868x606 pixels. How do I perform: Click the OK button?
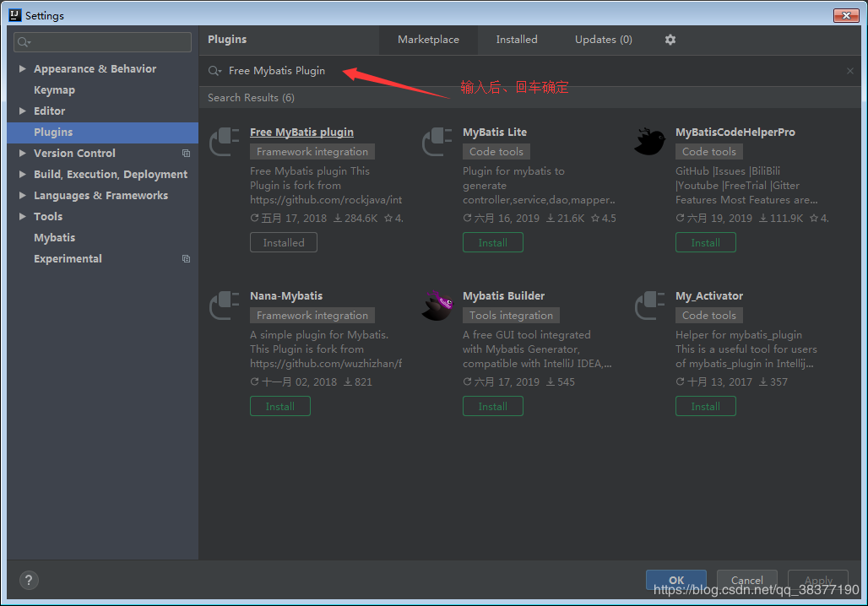(676, 580)
